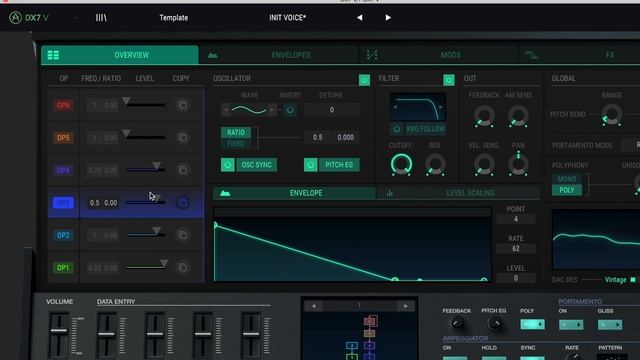Viewport: 640px width, 360px height.
Task: Copy settings of OP1 operator
Action: coord(183,267)
